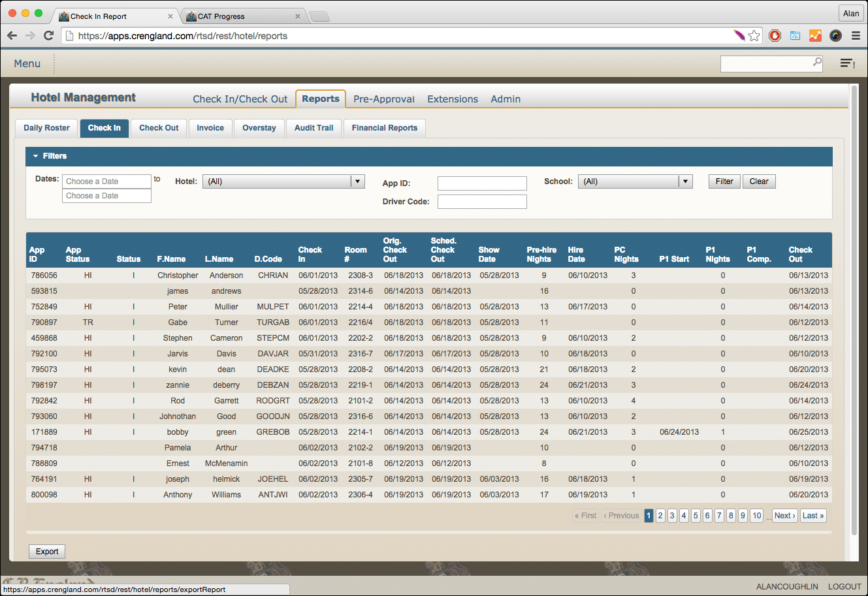Click Next page link

(x=784, y=516)
